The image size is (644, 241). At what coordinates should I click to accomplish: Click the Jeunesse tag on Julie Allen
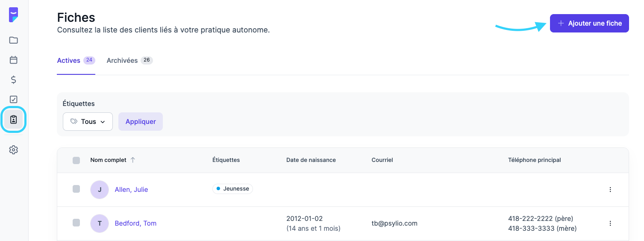point(232,189)
